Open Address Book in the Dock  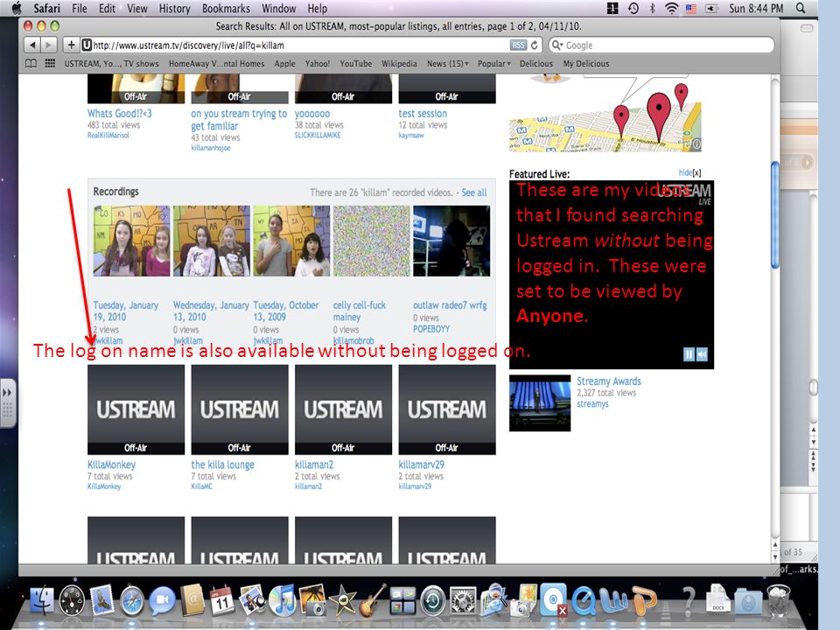(x=192, y=600)
